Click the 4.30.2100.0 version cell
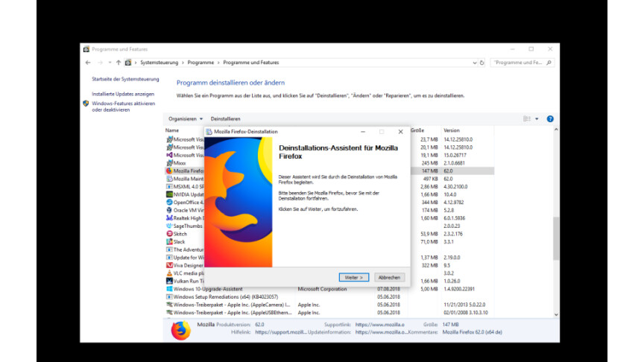 pyautogui.click(x=455, y=186)
